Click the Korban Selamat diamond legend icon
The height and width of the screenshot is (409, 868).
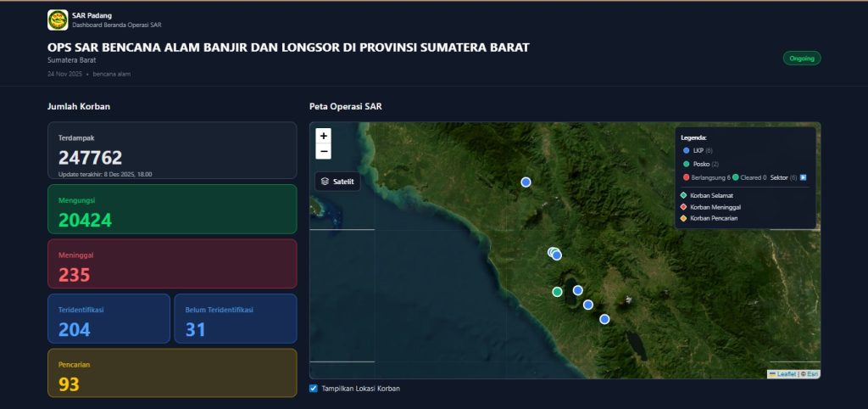684,195
